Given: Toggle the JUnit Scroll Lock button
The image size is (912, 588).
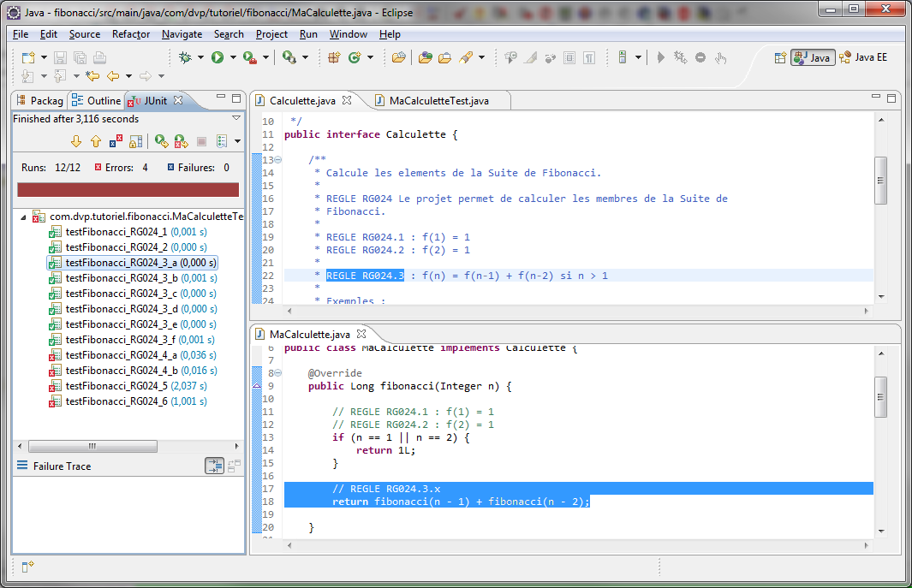Looking at the screenshot, I should [137, 141].
